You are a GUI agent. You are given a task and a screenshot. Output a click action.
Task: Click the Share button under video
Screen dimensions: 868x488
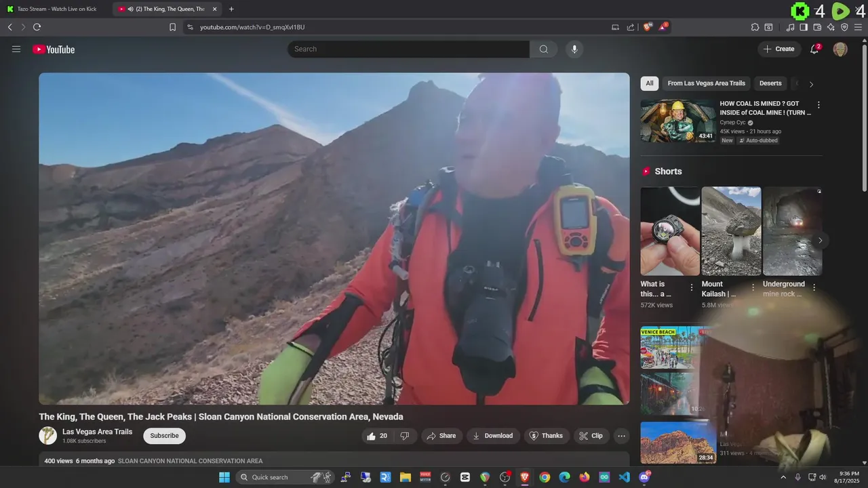[x=441, y=436]
